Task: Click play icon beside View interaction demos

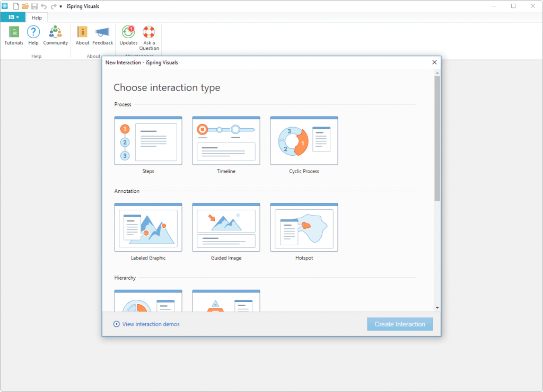Action: 116,324
